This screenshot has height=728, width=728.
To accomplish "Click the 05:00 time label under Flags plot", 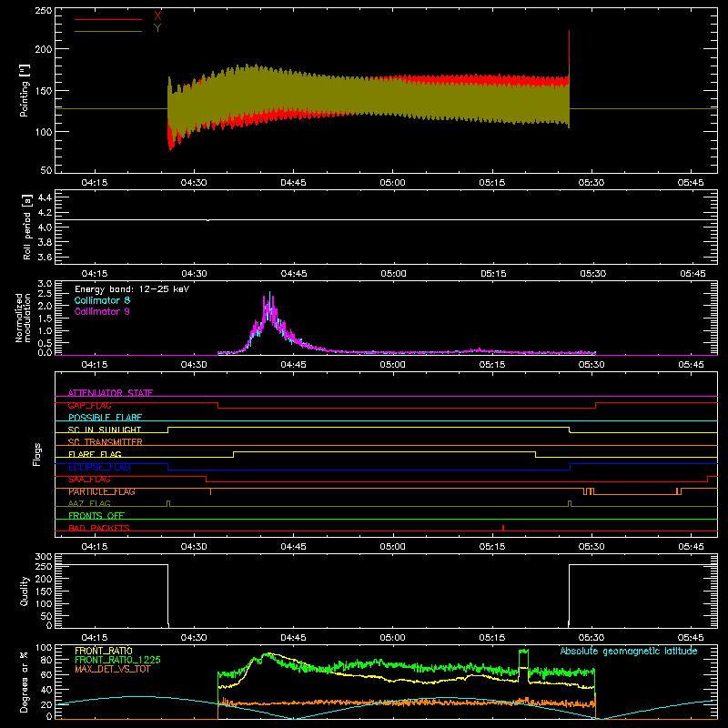I will (x=392, y=547).
